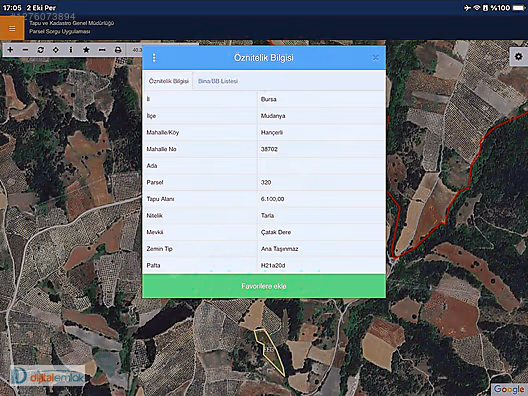Open the orange hamburger menu
This screenshot has height=396, width=528.
12,28
